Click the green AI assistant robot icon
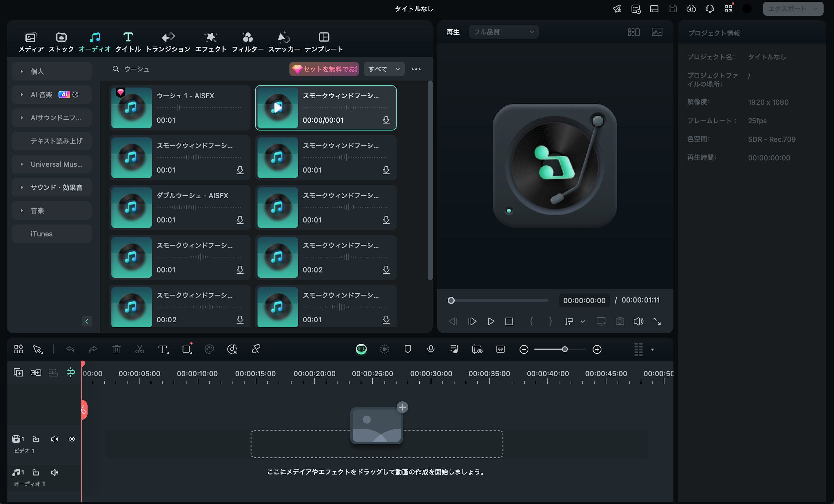 pyautogui.click(x=361, y=349)
